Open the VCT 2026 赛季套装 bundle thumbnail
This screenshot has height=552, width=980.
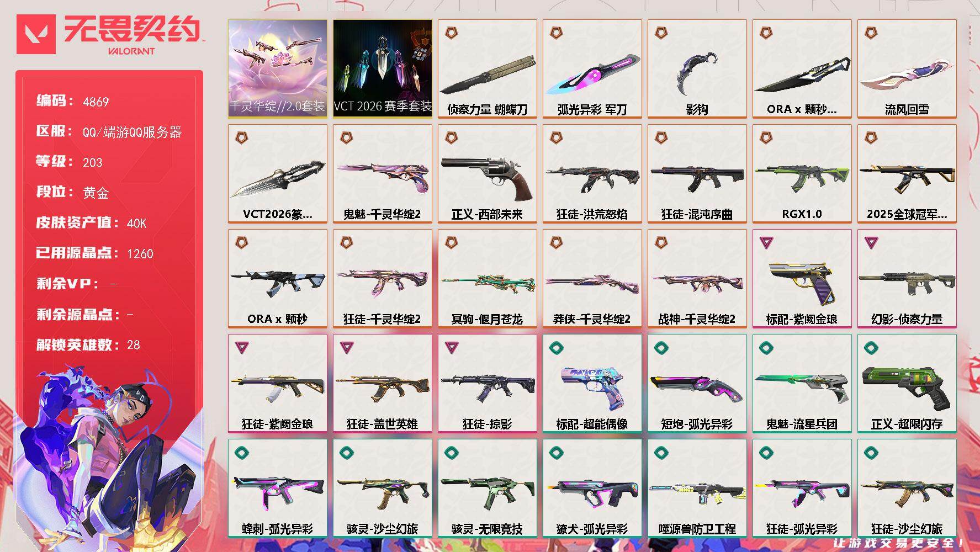[382, 68]
